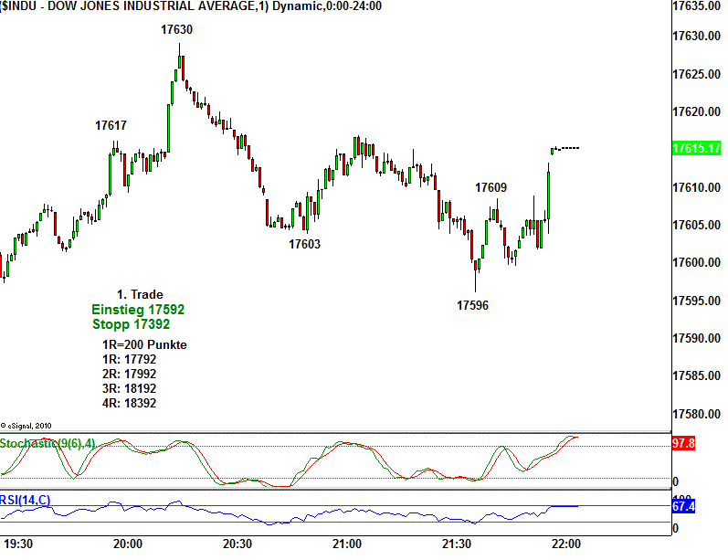Viewport: 728px width, 560px height.
Task: Click the 1R=200 Punkte note
Action: 144,344
